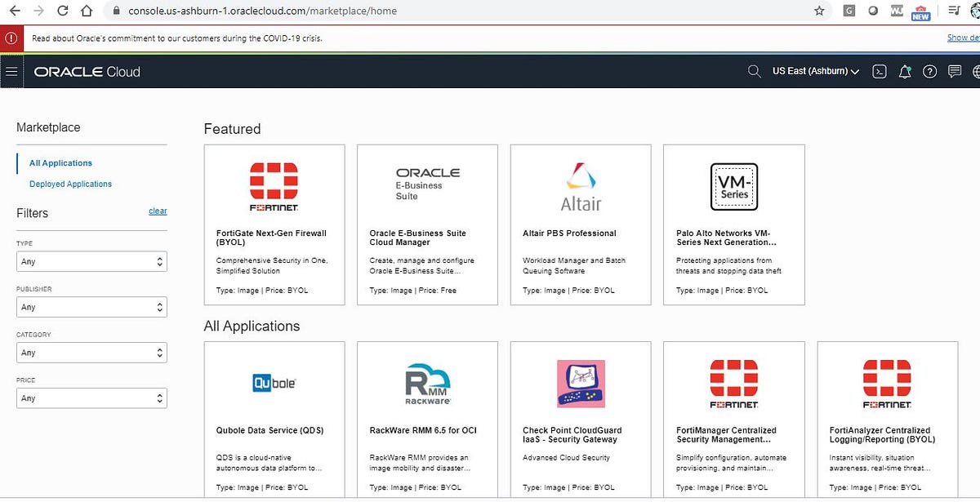Open Show details on the COVID-19 banner
Viewport: 980px width, 502px height.
coord(962,38)
